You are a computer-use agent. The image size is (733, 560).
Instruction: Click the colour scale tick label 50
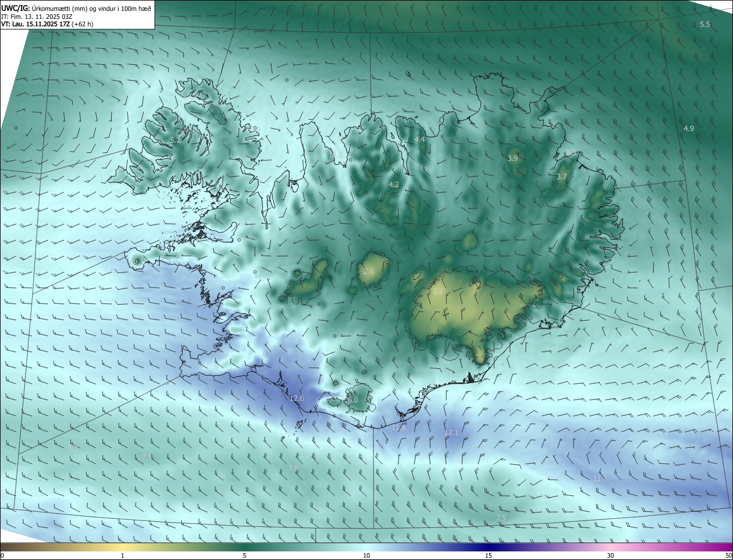tap(728, 556)
